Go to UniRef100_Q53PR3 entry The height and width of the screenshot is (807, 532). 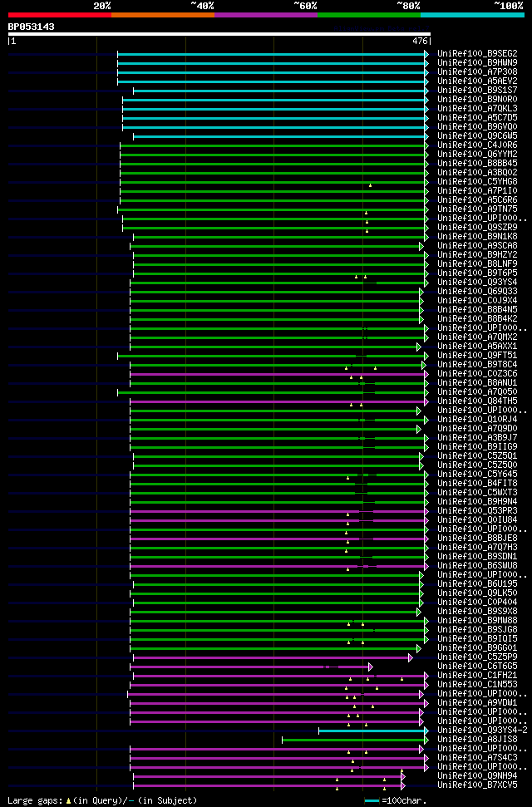tap(477, 511)
